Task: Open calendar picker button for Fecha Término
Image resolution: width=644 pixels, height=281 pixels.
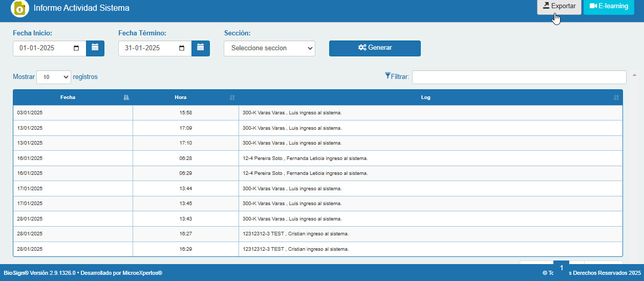Action: (x=201, y=48)
